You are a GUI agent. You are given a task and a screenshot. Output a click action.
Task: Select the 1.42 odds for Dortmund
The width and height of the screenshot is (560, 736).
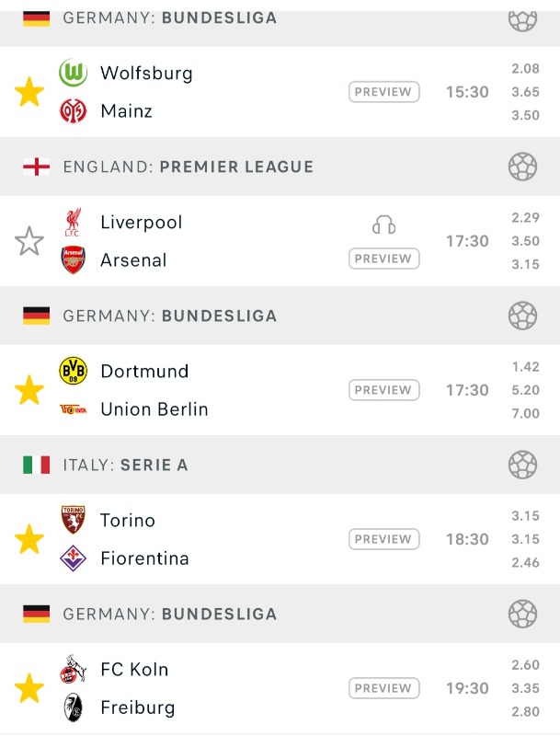(x=525, y=367)
